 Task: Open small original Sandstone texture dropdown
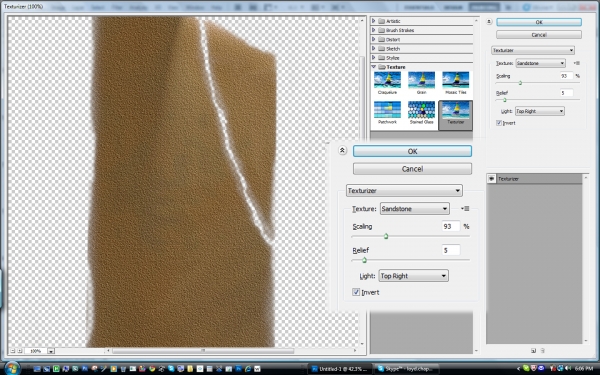point(540,63)
